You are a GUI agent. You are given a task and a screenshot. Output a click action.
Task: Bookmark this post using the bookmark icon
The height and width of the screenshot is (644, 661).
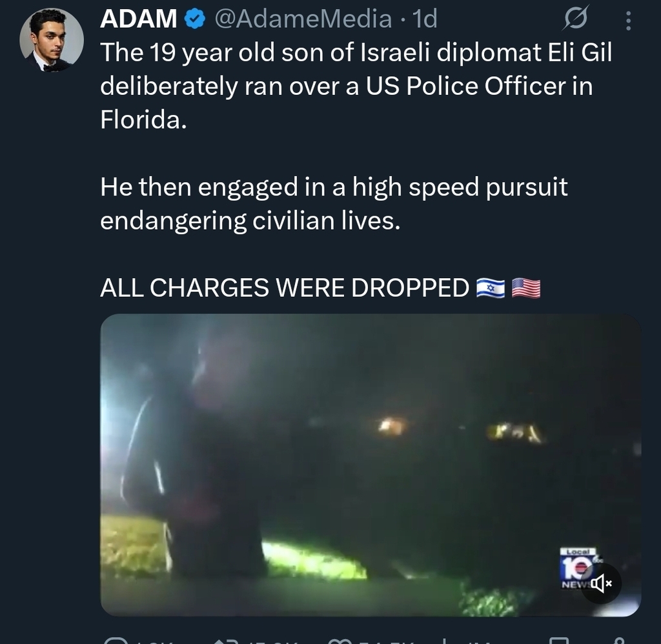[x=559, y=641]
